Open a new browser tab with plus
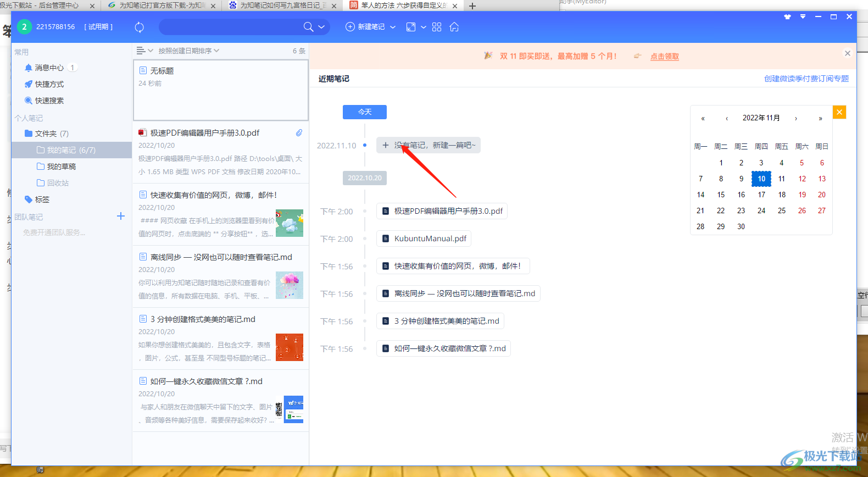The image size is (868, 477). tap(472, 6)
